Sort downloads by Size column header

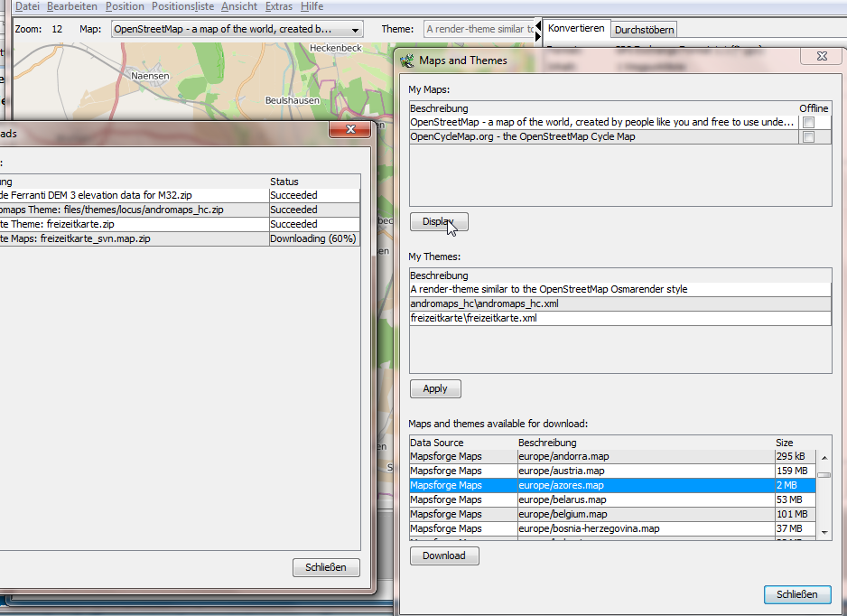tap(796, 443)
